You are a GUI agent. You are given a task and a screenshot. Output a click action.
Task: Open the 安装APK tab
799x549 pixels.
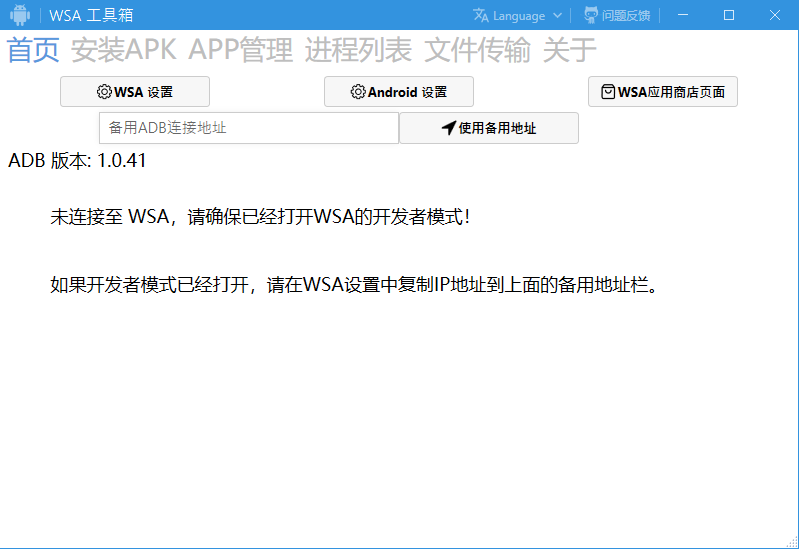coord(123,50)
